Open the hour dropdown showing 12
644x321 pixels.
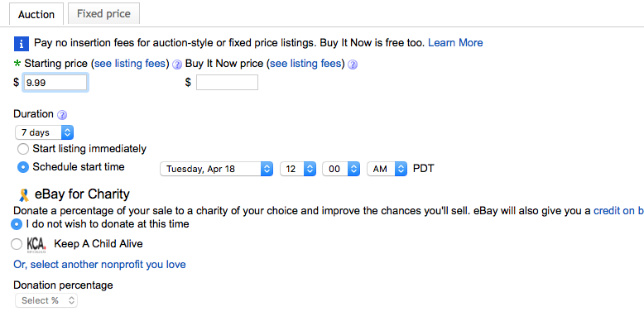298,169
